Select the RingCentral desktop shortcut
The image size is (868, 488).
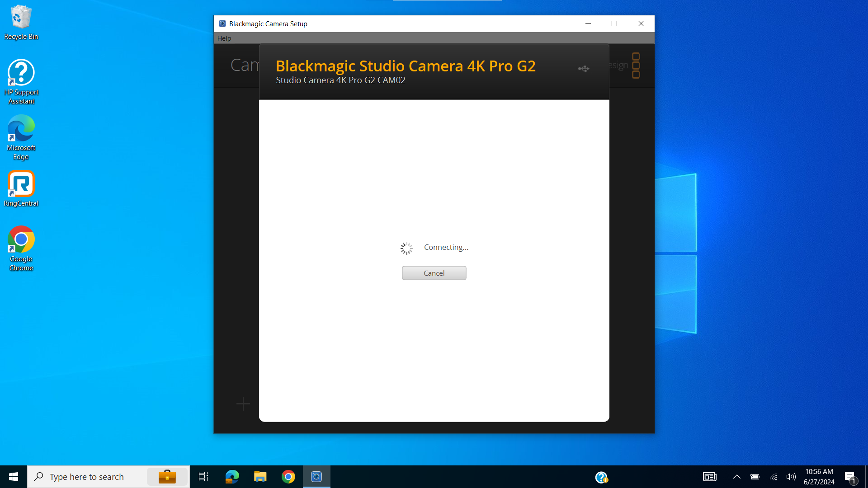21,188
